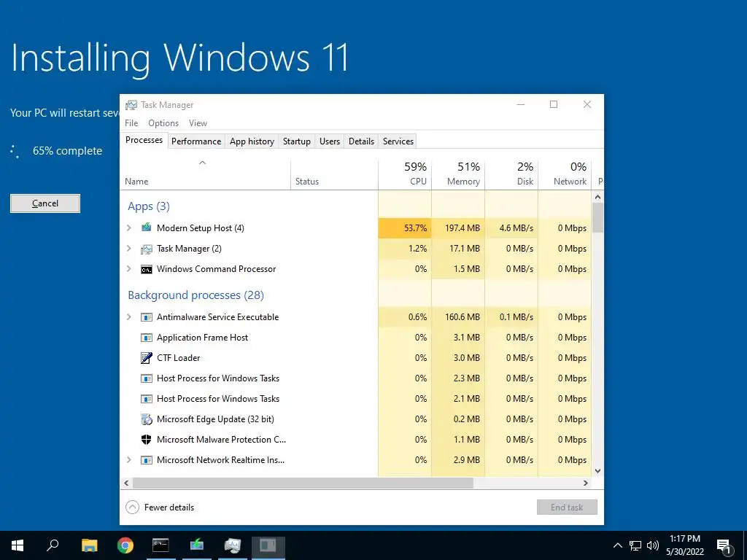Sort by the Network column header

pos(565,175)
